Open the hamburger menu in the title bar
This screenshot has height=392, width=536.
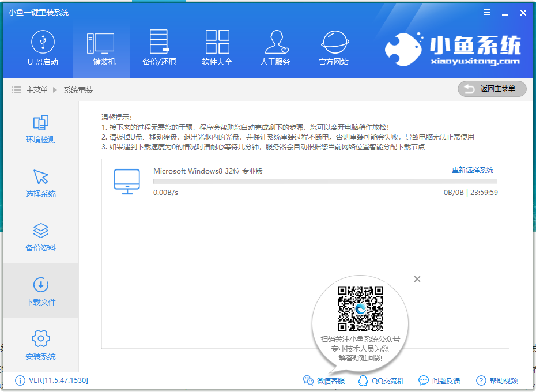click(487, 12)
